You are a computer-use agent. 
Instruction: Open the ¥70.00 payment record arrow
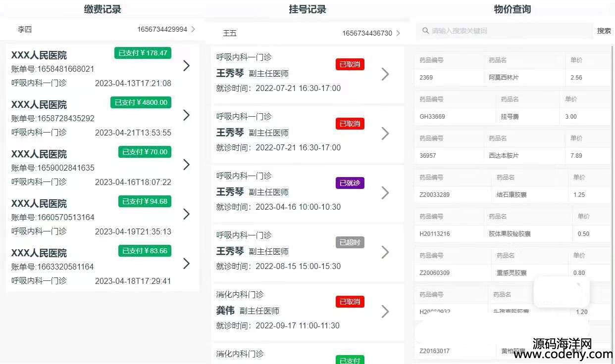point(186,165)
